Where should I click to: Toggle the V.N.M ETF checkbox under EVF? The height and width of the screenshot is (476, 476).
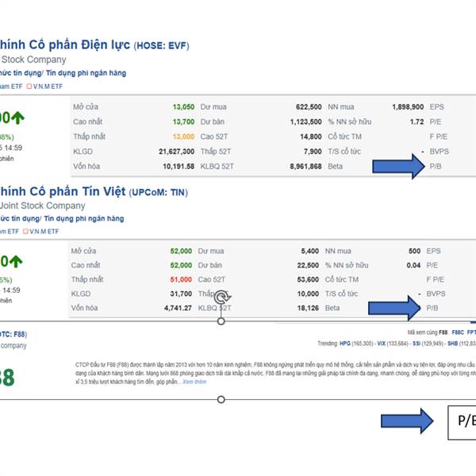point(29,86)
